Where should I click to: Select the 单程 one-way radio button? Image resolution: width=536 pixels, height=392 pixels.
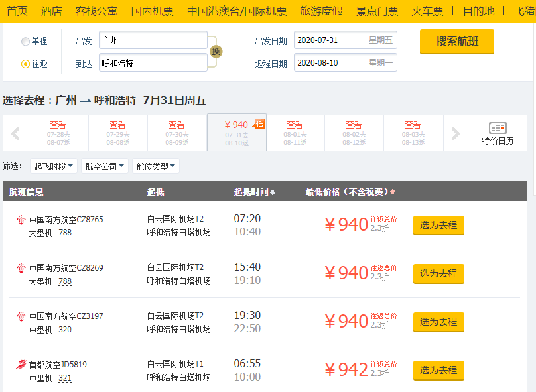coord(25,41)
